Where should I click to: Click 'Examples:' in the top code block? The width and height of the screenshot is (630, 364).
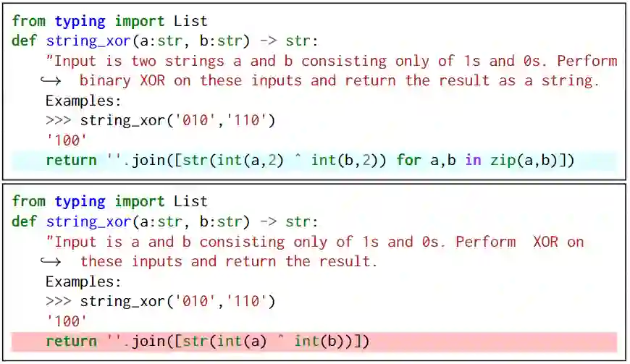pos(83,101)
